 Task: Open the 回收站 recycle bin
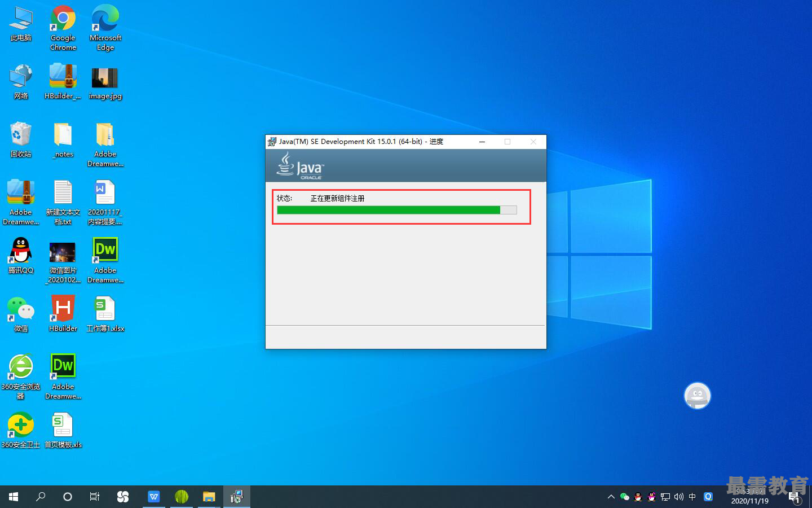[21, 140]
